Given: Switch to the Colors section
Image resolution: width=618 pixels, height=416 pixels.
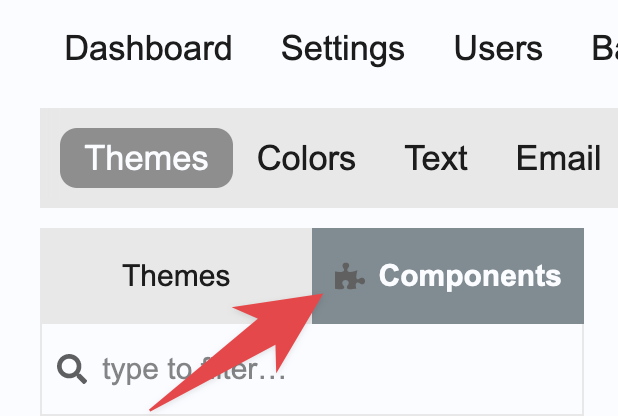Looking at the screenshot, I should tap(306, 158).
